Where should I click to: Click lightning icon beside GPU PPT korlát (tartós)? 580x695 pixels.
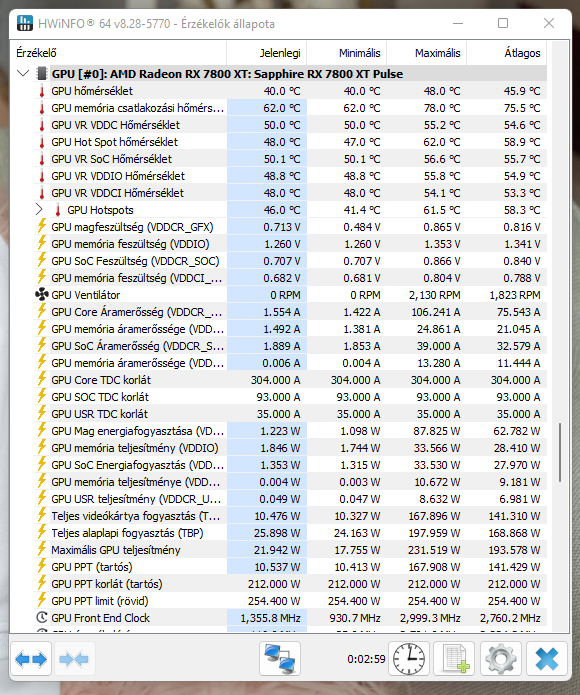click(42, 583)
